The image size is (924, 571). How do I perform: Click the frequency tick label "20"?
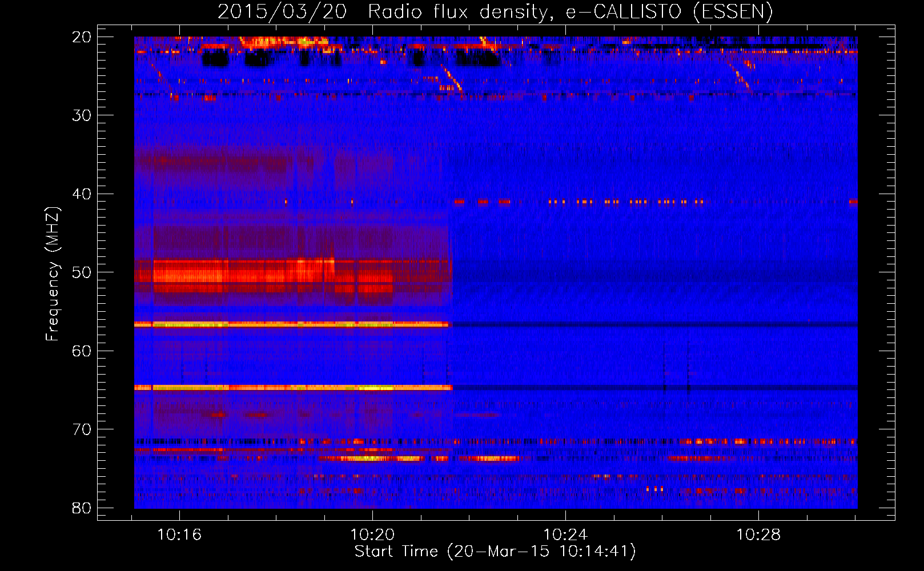pyautogui.click(x=82, y=37)
